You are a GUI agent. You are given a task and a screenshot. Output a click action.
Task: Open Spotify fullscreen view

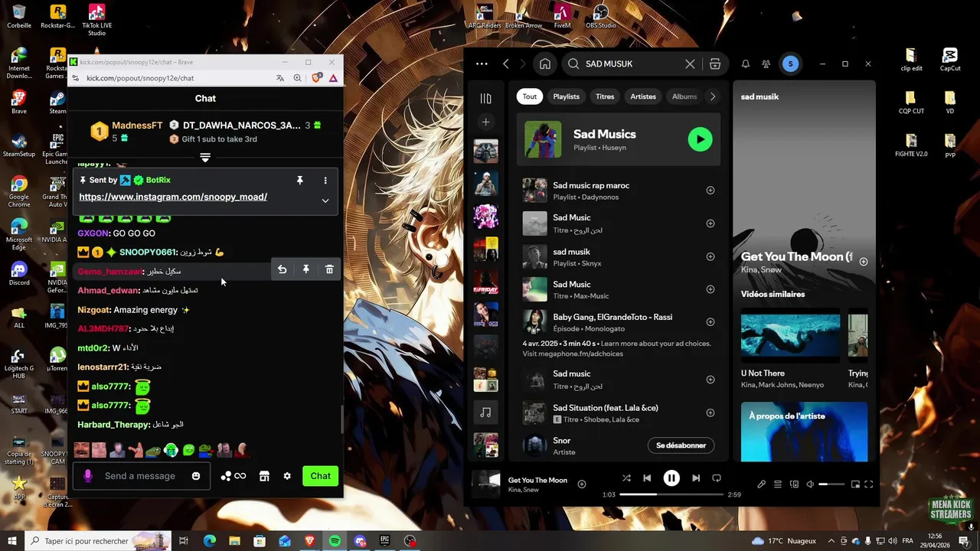pos(869,484)
